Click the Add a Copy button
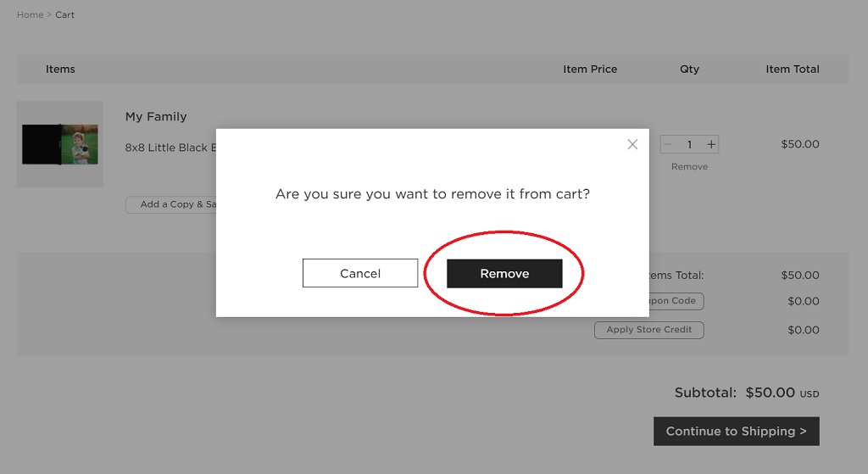The height and width of the screenshot is (474, 868). pos(171,204)
